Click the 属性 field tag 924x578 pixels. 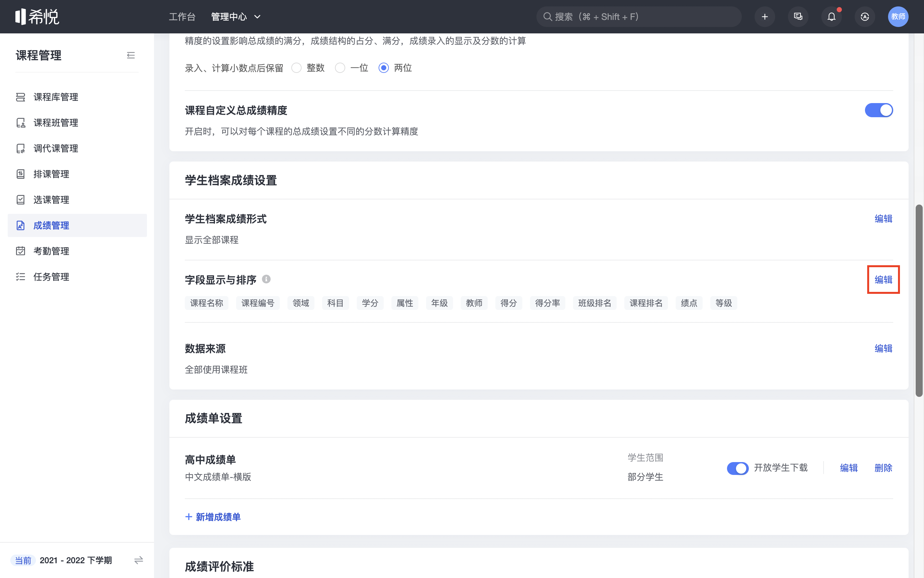405,303
